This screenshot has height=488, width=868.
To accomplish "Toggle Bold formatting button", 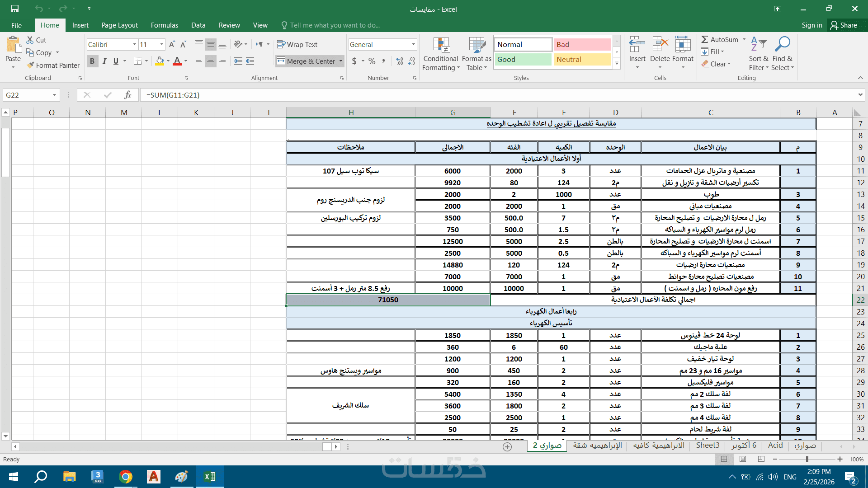I will pyautogui.click(x=92, y=61).
